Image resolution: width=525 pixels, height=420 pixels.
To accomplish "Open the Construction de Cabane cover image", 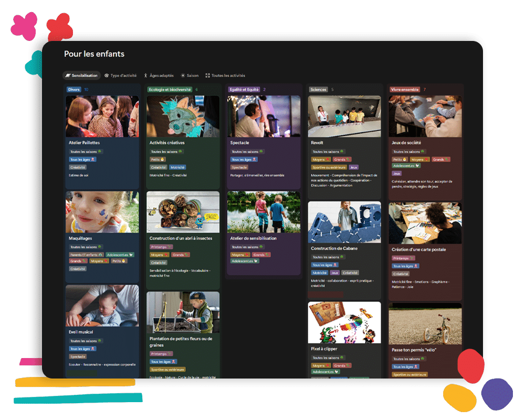I will coord(344,222).
